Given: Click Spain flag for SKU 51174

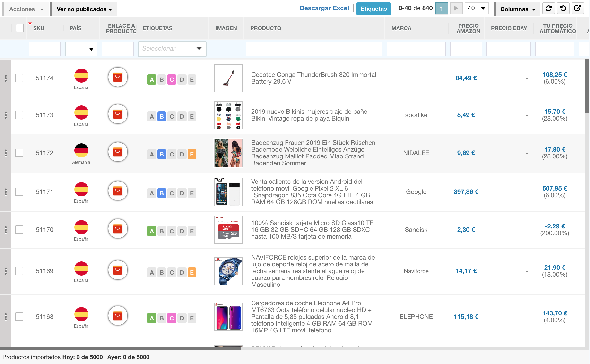Looking at the screenshot, I should pyautogui.click(x=81, y=76).
